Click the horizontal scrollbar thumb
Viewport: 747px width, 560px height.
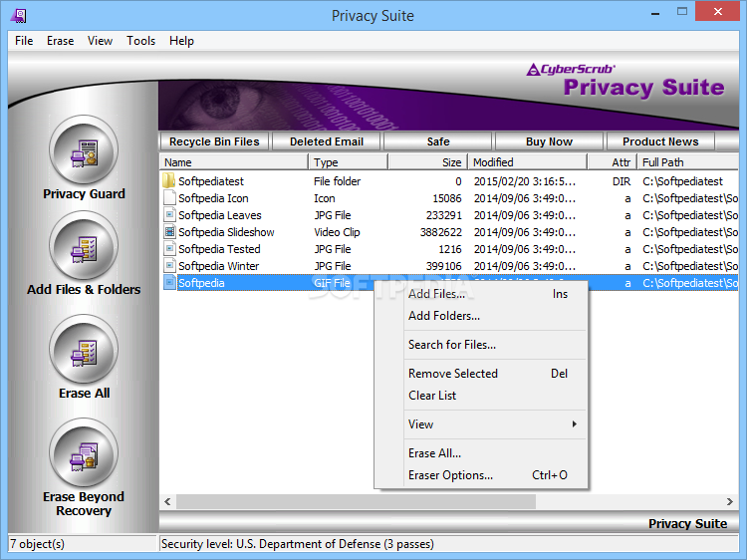tap(356, 501)
